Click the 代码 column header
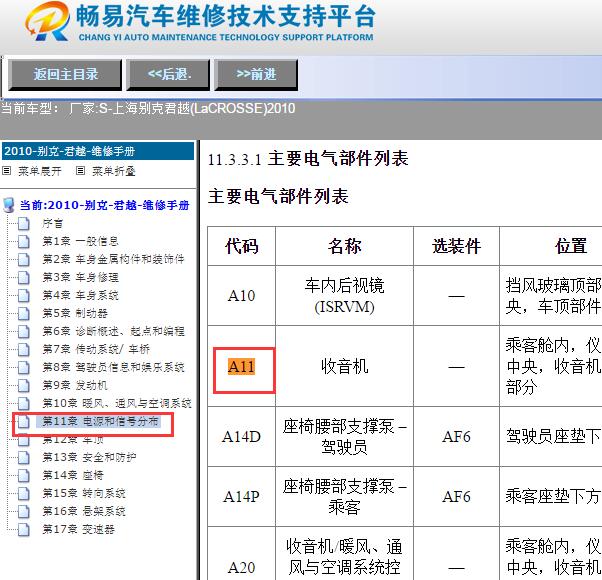The height and width of the screenshot is (580, 602). [241, 246]
